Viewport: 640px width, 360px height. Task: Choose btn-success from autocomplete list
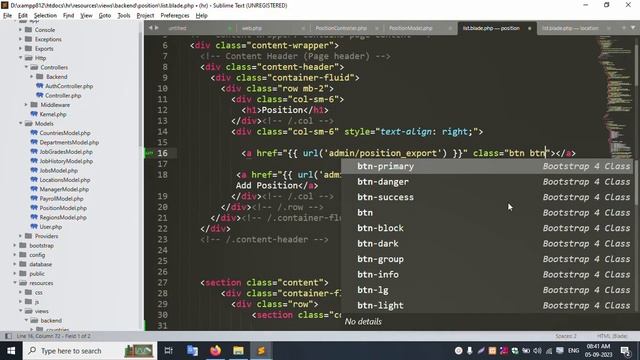point(487,197)
